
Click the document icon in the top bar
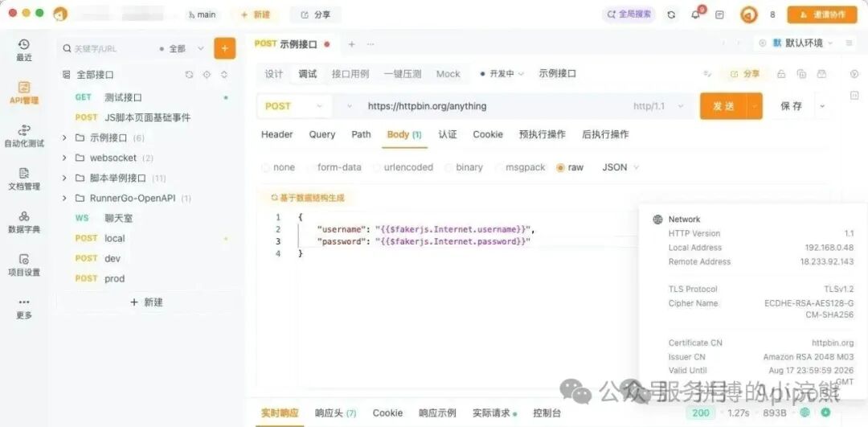point(719,15)
